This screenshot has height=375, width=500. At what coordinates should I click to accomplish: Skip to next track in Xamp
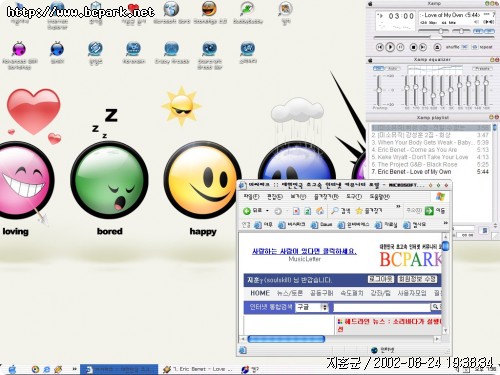coord(423,47)
